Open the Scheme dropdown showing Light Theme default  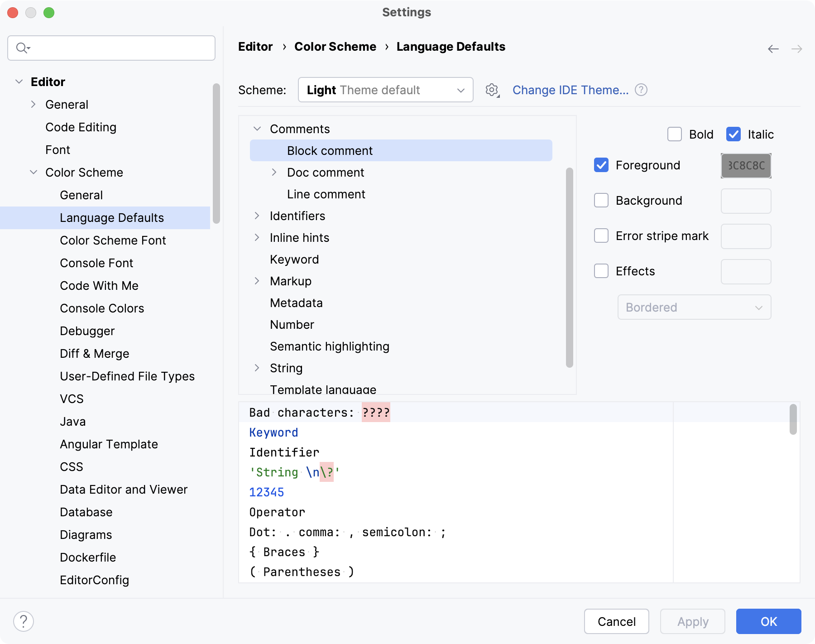tap(385, 90)
